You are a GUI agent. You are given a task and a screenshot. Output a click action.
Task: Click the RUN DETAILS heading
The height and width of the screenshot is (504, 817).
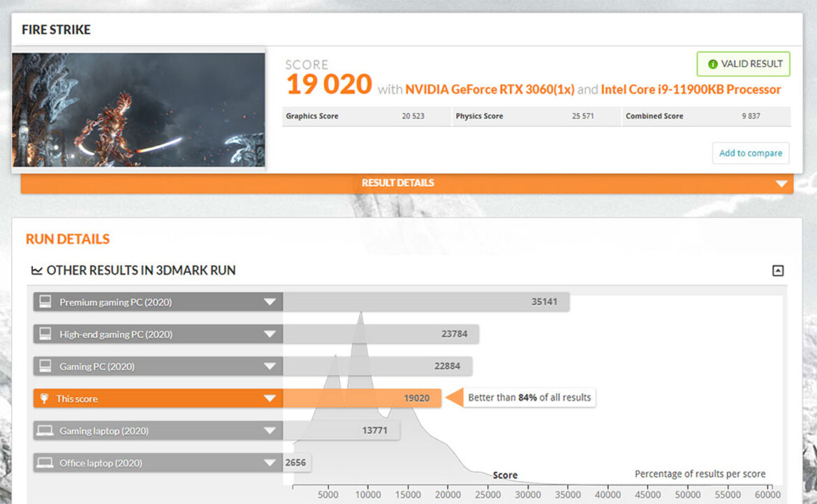[x=68, y=239]
